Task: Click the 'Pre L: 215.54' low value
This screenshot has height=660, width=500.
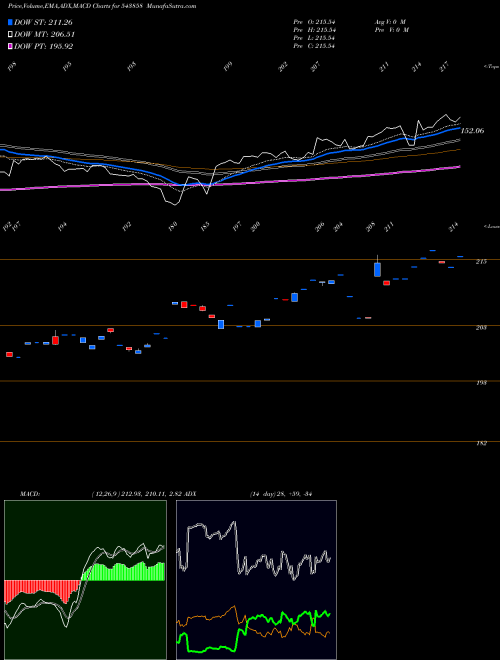Action: (x=314, y=38)
